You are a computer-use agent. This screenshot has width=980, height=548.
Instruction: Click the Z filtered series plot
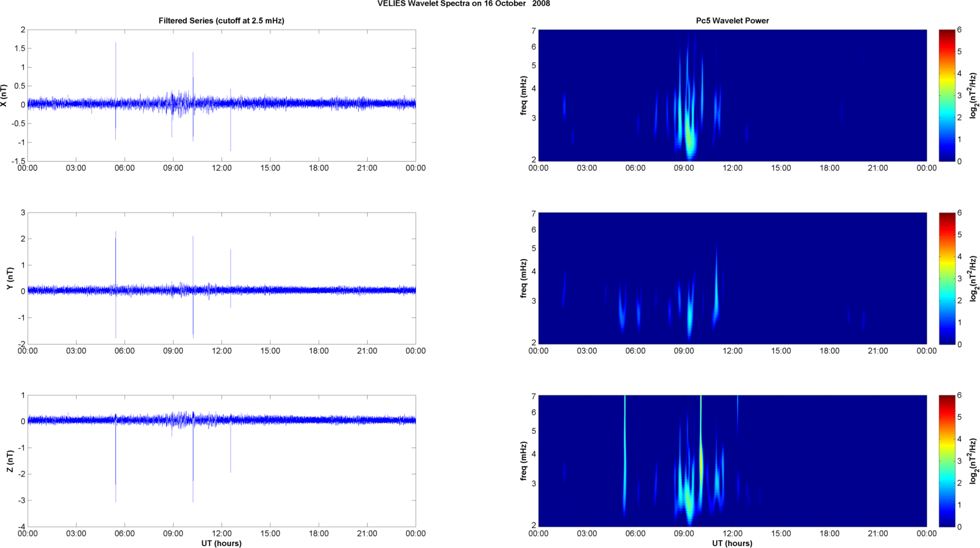(221, 461)
